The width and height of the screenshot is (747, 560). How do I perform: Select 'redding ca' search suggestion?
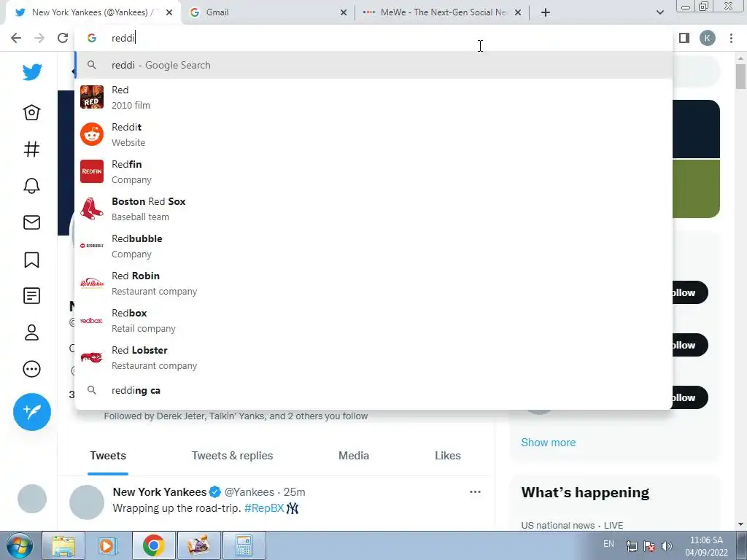pos(374,391)
